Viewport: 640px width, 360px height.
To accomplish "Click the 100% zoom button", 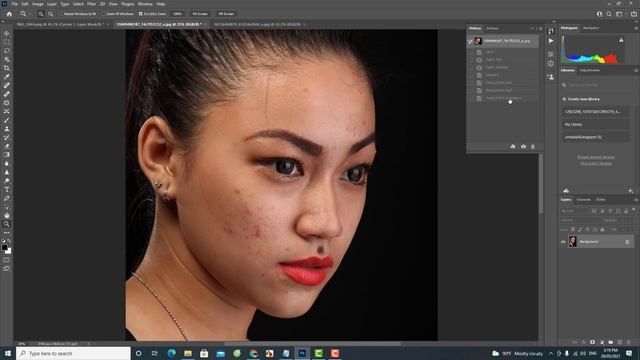I will pos(178,14).
